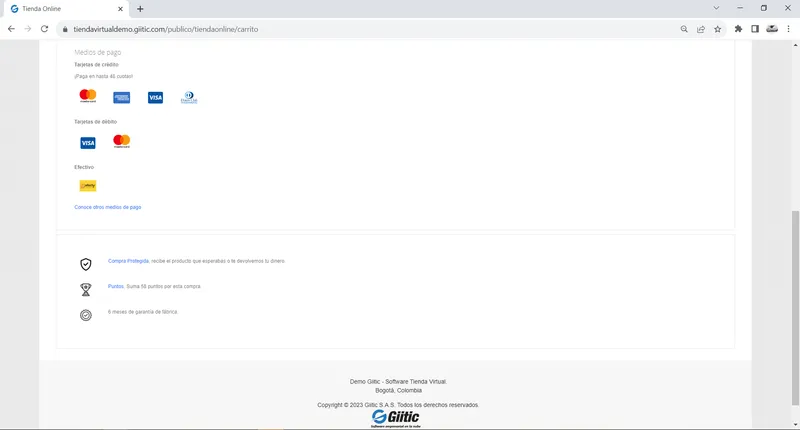Click the scrollbar down arrow
This screenshot has width=800, height=430.
pyautogui.click(x=795, y=424)
